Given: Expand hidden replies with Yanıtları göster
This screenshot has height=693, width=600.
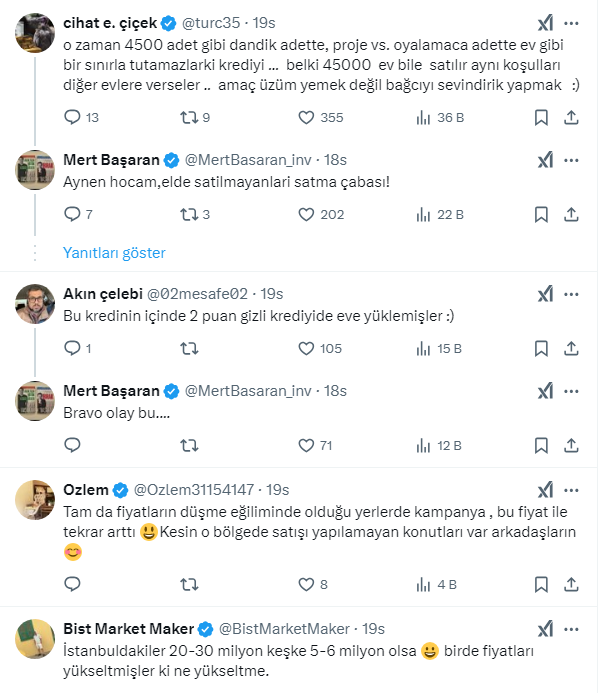Looking at the screenshot, I should [114, 253].
